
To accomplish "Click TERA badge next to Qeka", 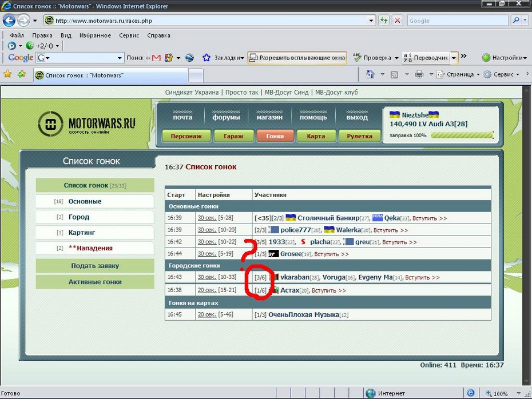I will coord(378,218).
